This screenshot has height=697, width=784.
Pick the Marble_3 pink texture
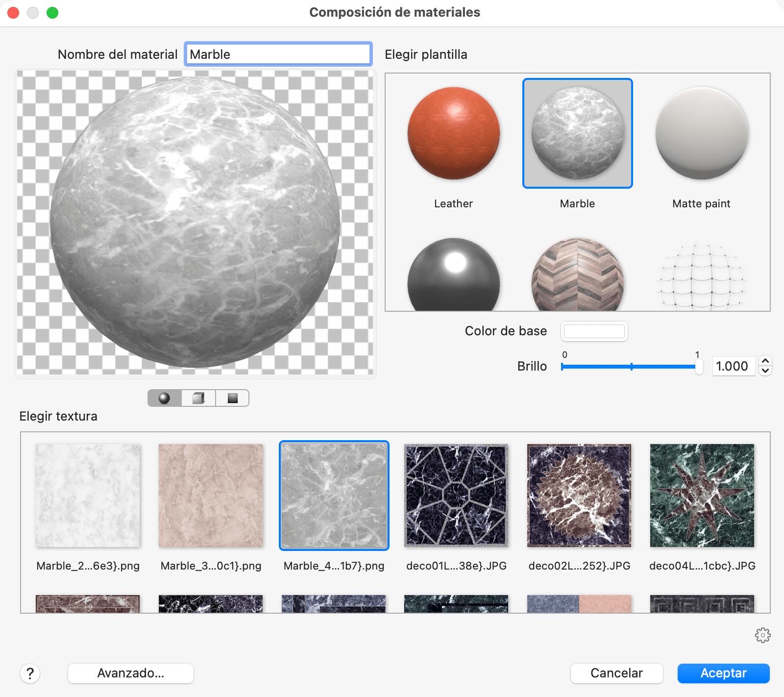click(x=211, y=496)
